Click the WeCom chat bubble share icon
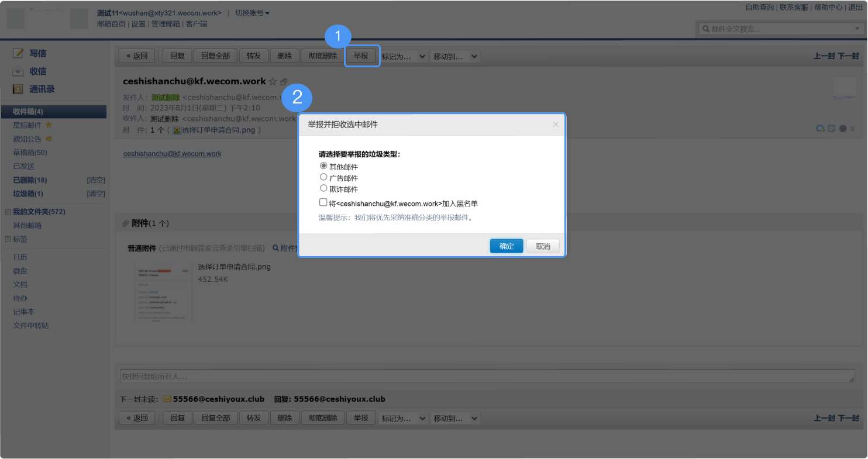 point(821,129)
